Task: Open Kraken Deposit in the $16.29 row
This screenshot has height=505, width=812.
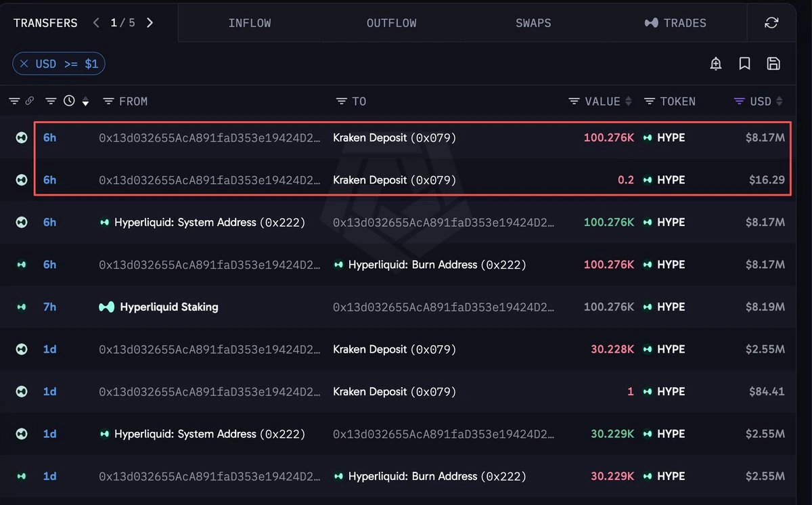Action: coord(394,180)
